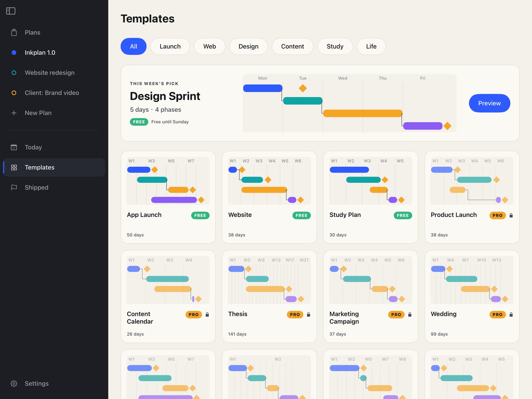Open the Thesis Gantt thumbnail
Image resolution: width=532 pixels, height=399 pixels.
point(269,280)
